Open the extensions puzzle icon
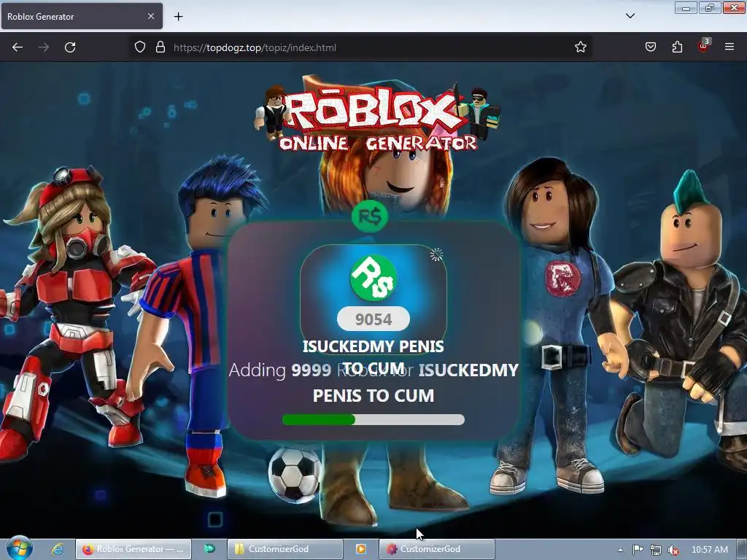Image resolution: width=747 pixels, height=560 pixels. [x=677, y=47]
